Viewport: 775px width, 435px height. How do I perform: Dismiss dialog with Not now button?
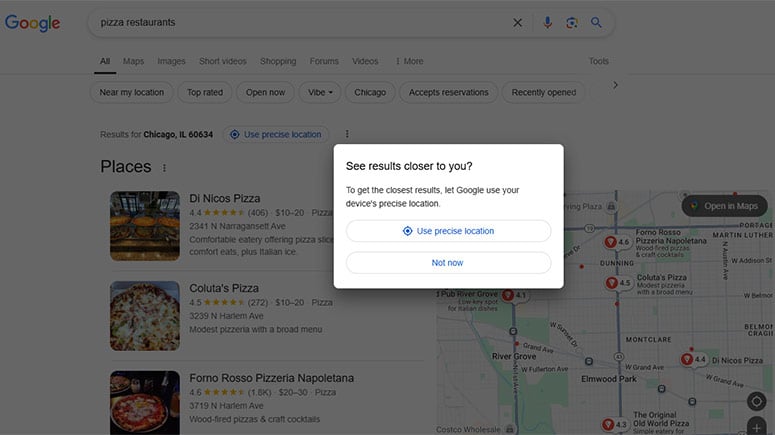448,263
